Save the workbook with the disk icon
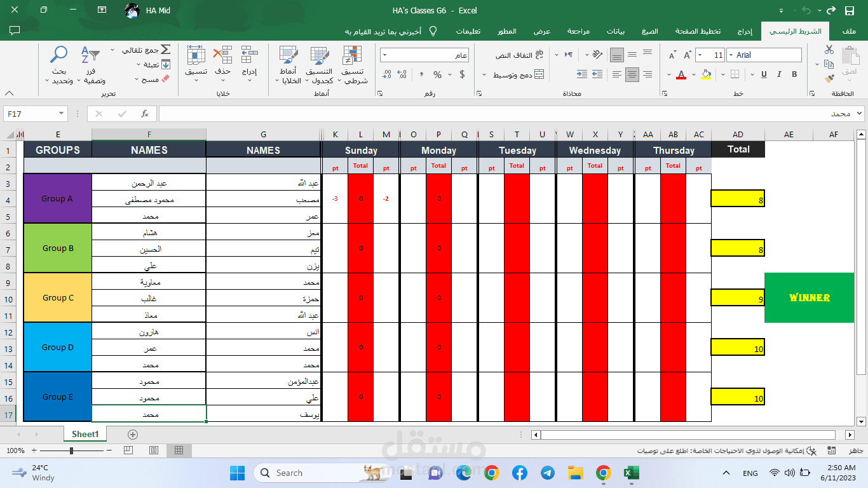 pos(849,10)
